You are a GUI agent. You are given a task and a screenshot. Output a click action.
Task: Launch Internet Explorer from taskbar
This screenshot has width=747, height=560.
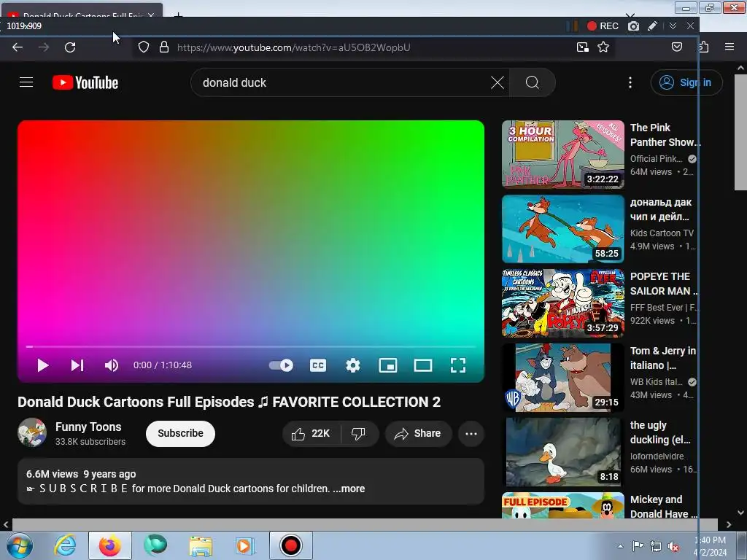[x=65, y=545]
